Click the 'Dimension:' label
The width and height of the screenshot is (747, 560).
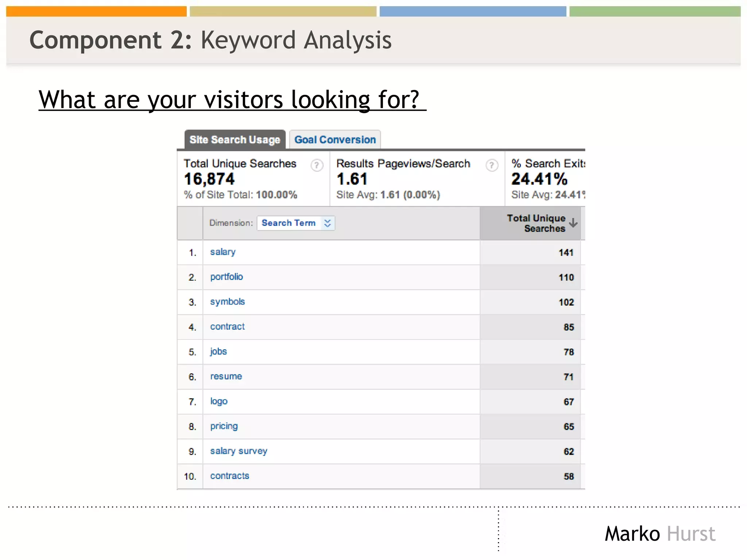tap(231, 223)
